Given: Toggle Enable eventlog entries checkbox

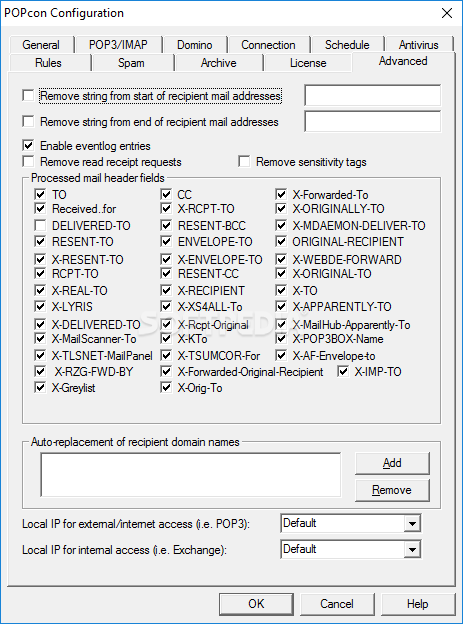Looking at the screenshot, I should 28,146.
